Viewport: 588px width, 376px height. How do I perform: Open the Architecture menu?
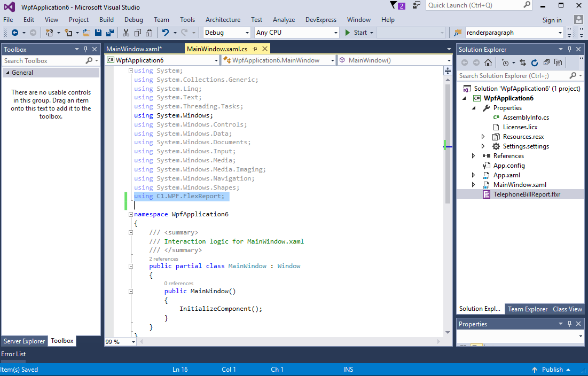[223, 20]
